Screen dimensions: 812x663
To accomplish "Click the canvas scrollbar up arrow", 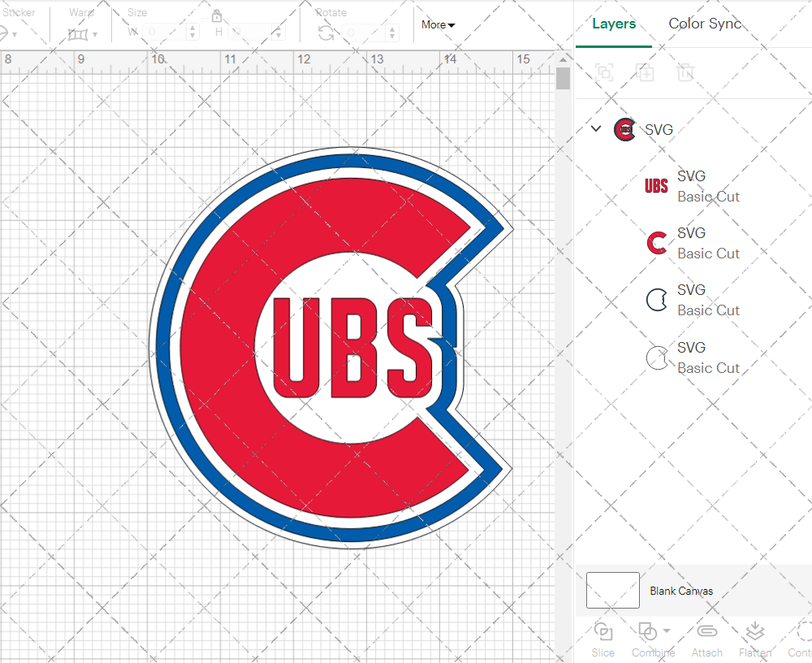I will tap(563, 60).
